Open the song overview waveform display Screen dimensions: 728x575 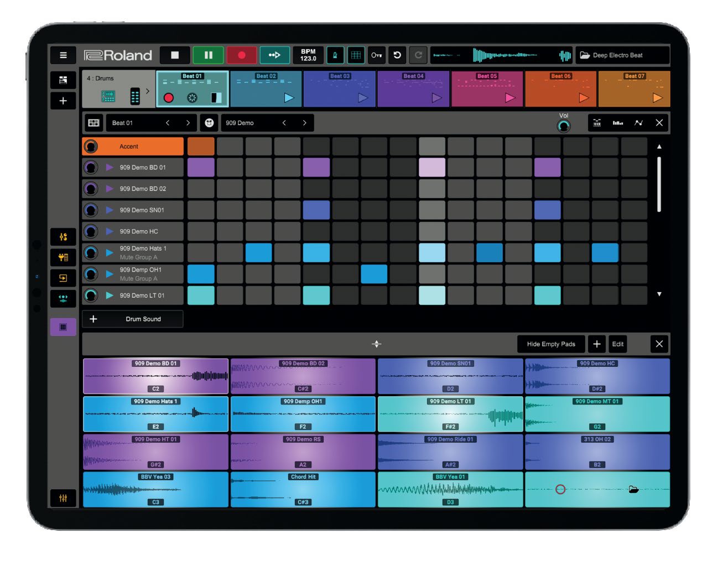(502, 55)
